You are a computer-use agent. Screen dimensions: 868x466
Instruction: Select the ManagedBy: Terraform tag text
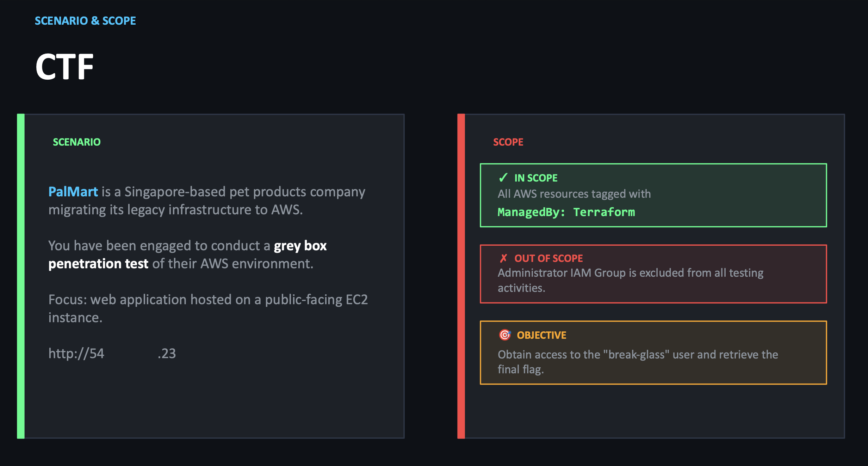pos(566,212)
